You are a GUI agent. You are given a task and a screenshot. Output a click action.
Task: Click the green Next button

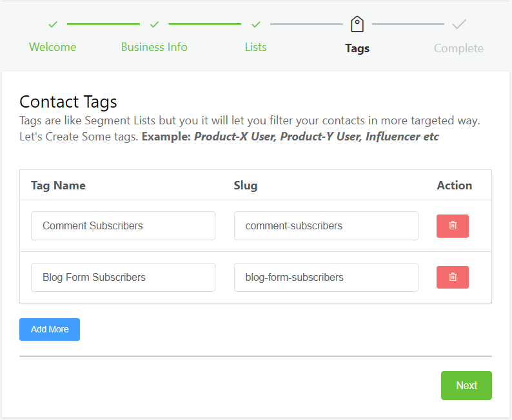(466, 385)
